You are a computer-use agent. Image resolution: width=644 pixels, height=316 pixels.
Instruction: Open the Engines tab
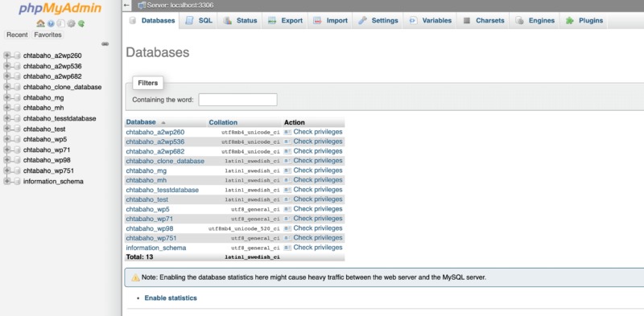[535, 21]
